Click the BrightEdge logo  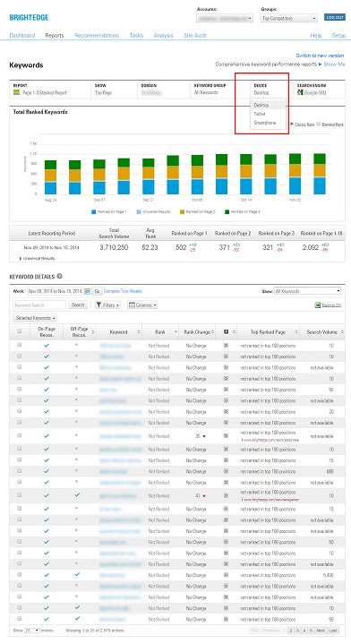click(29, 17)
